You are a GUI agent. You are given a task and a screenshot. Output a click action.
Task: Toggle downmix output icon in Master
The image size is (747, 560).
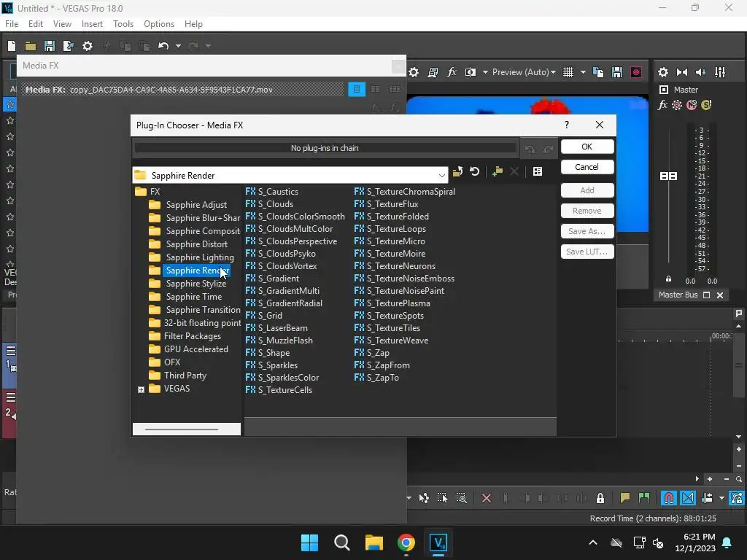coord(682,72)
